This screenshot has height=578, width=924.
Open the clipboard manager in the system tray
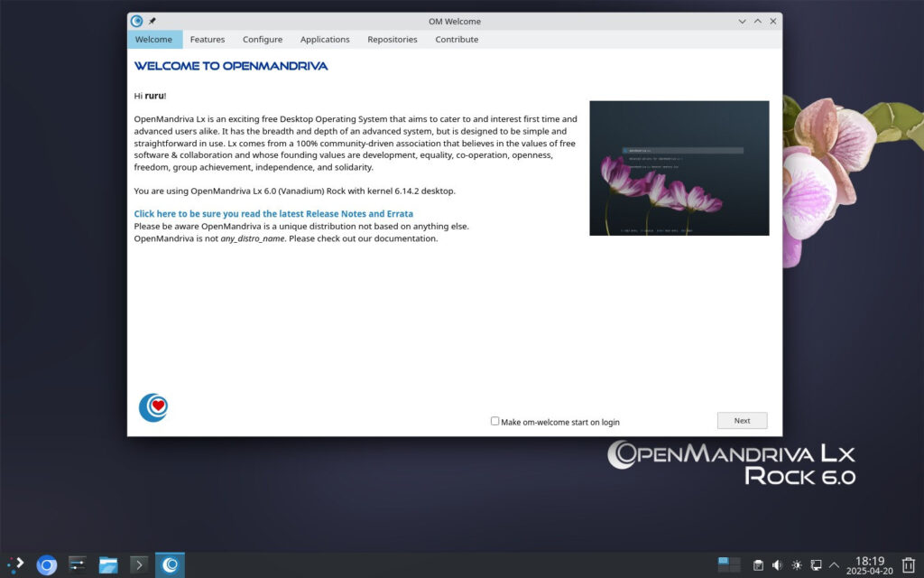pyautogui.click(x=756, y=564)
